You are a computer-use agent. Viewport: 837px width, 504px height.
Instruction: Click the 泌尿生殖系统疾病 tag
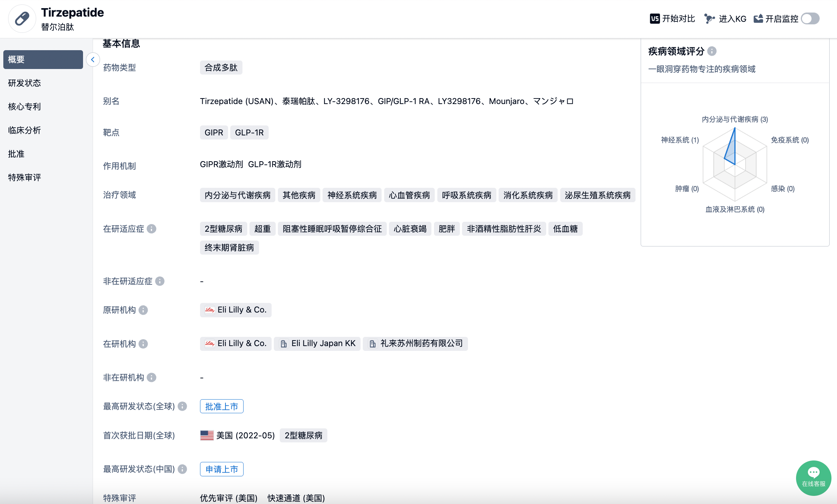pyautogui.click(x=598, y=195)
